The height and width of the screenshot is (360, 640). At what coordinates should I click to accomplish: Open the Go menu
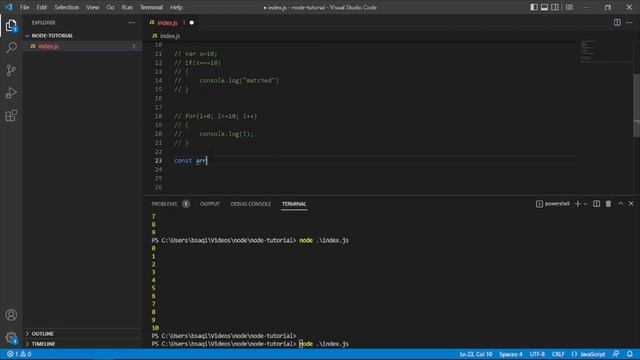tap(111, 7)
